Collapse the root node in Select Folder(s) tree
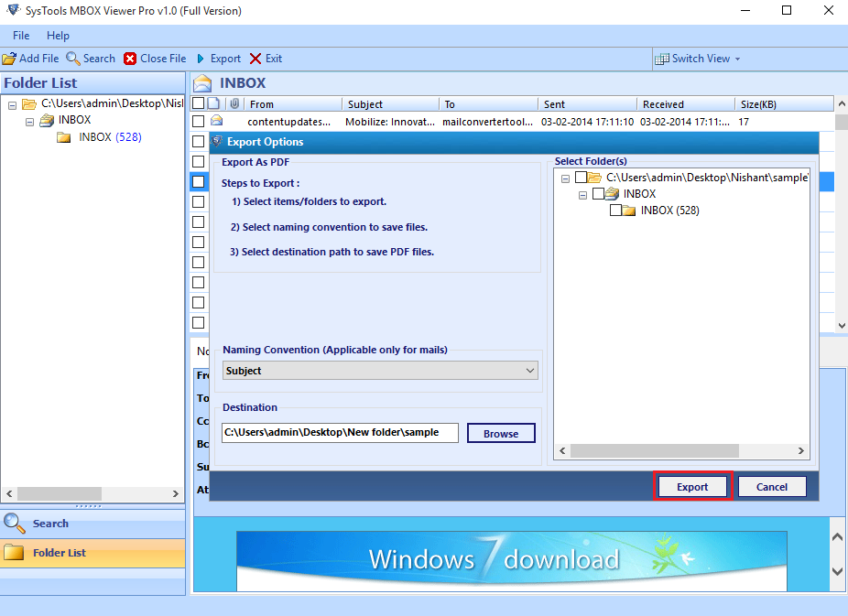The image size is (848, 616). pyautogui.click(x=565, y=178)
